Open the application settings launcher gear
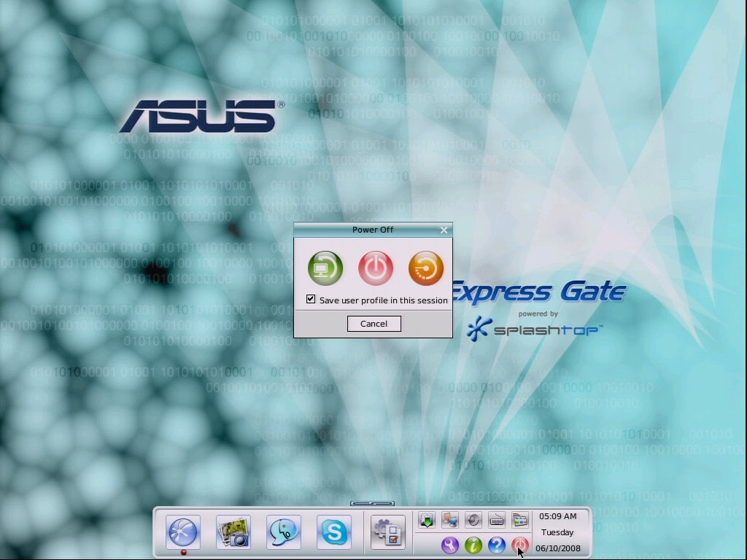Viewport: 747px width, 560px height. [387, 533]
